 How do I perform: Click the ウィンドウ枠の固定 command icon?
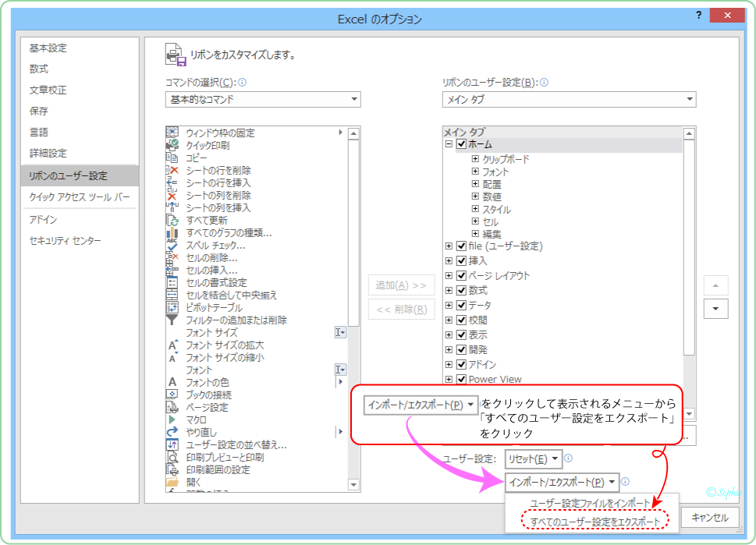click(172, 133)
